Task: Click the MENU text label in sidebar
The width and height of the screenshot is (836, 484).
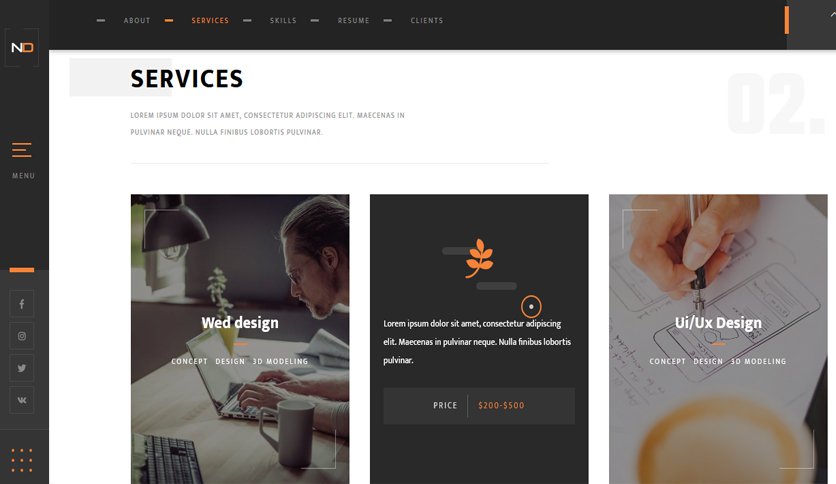Action: [x=23, y=175]
